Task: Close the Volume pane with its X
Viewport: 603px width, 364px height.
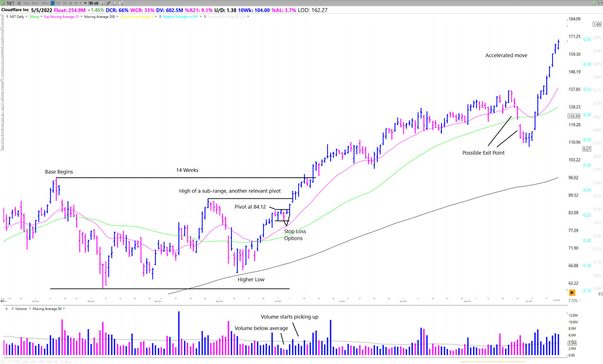Action: pos(7,309)
